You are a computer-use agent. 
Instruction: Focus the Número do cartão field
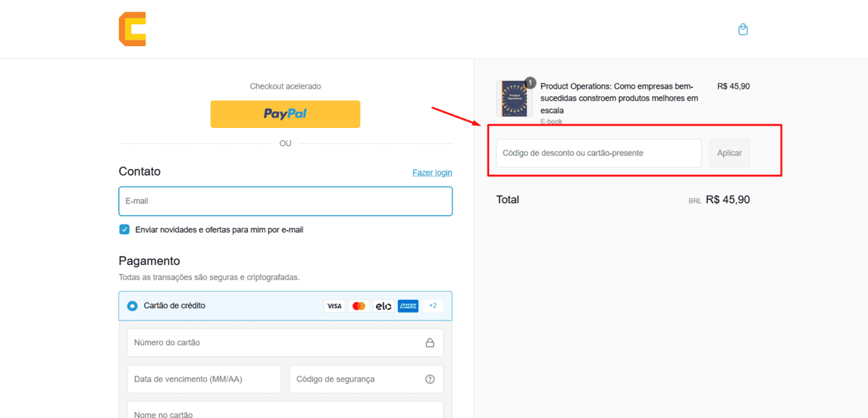click(285, 343)
